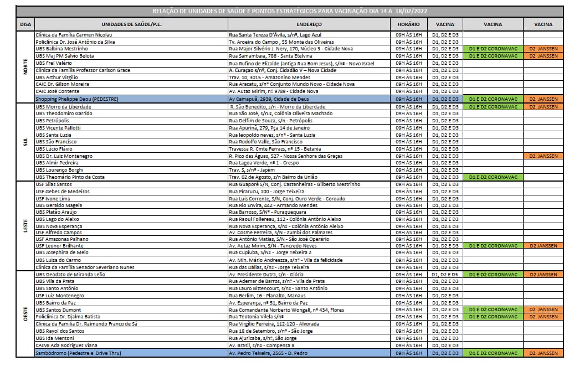The image size is (579, 392).
Task: Click the table title banner about vaccination units
Action: click(x=289, y=11)
